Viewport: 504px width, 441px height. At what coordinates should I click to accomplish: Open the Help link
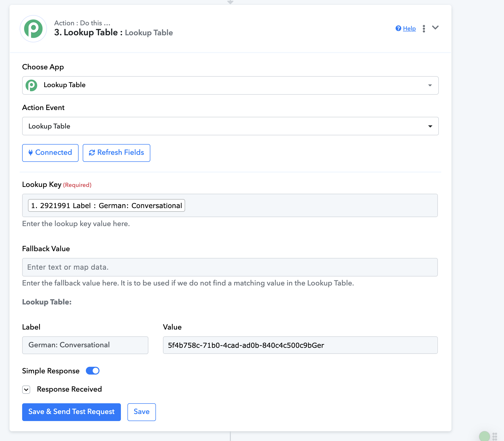coord(409,28)
